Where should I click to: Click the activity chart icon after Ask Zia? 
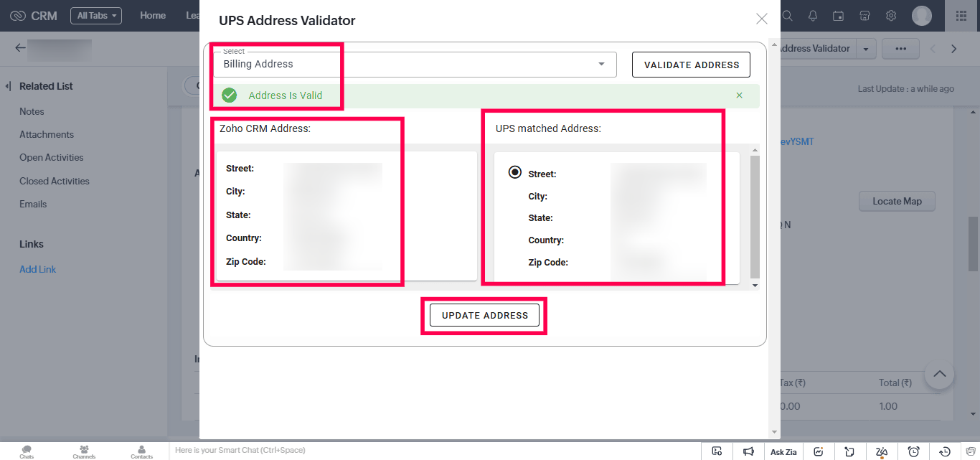coord(818,451)
